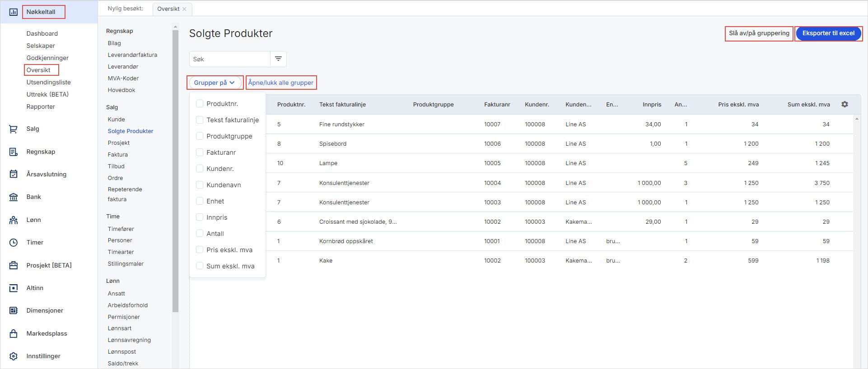Click the Salg shopping cart icon
This screenshot has width=868, height=369.
coord(14,129)
